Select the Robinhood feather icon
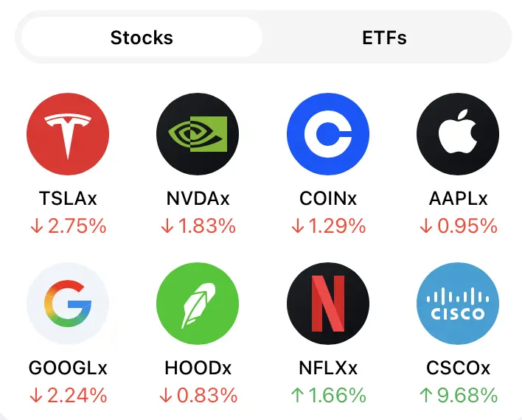 click(198, 303)
